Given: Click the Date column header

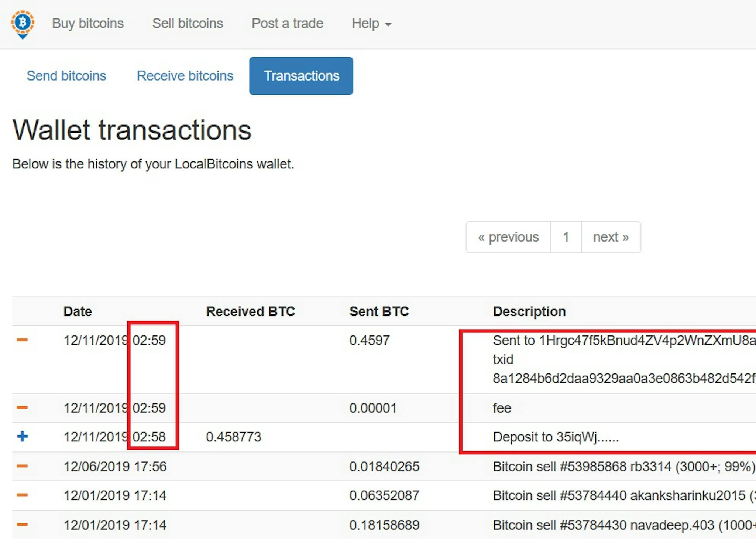Looking at the screenshot, I should [78, 311].
